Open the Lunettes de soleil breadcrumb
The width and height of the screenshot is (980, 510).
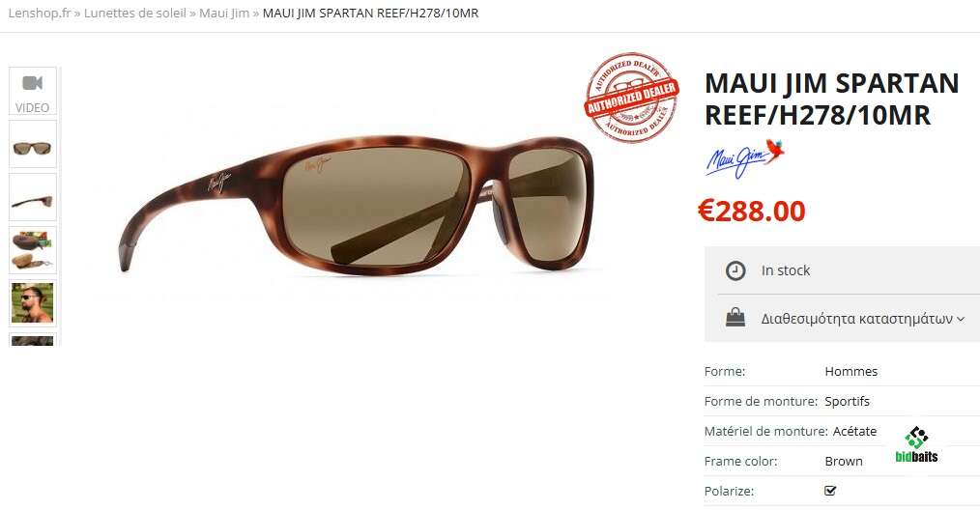135,14
